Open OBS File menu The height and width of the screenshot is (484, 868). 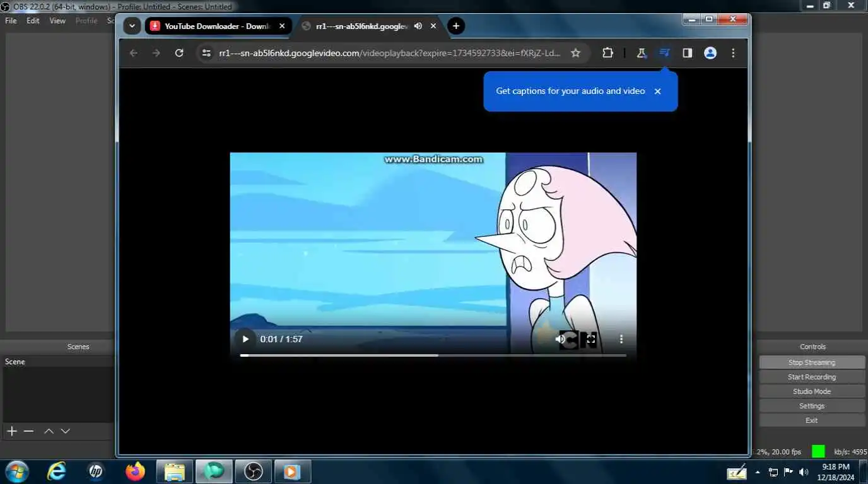(x=11, y=21)
